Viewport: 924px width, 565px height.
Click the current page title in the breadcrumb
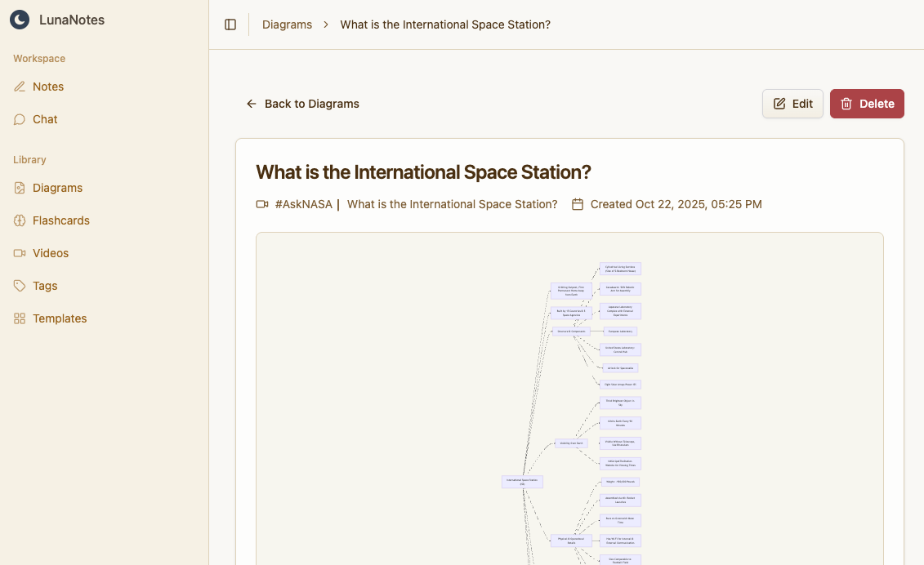click(x=445, y=24)
